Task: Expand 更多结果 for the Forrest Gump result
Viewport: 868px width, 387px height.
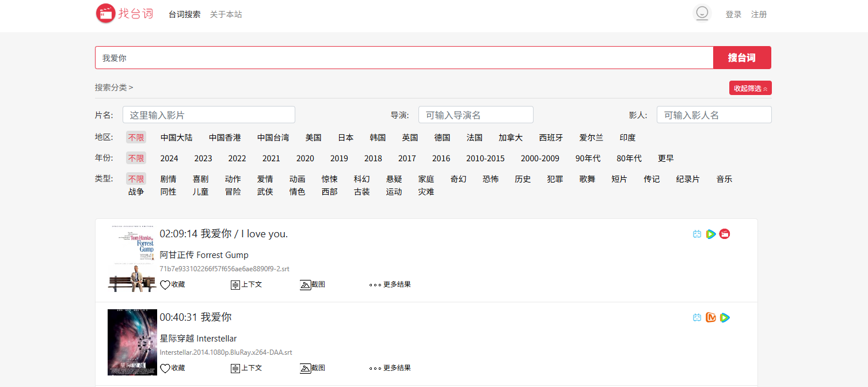Action: click(390, 284)
